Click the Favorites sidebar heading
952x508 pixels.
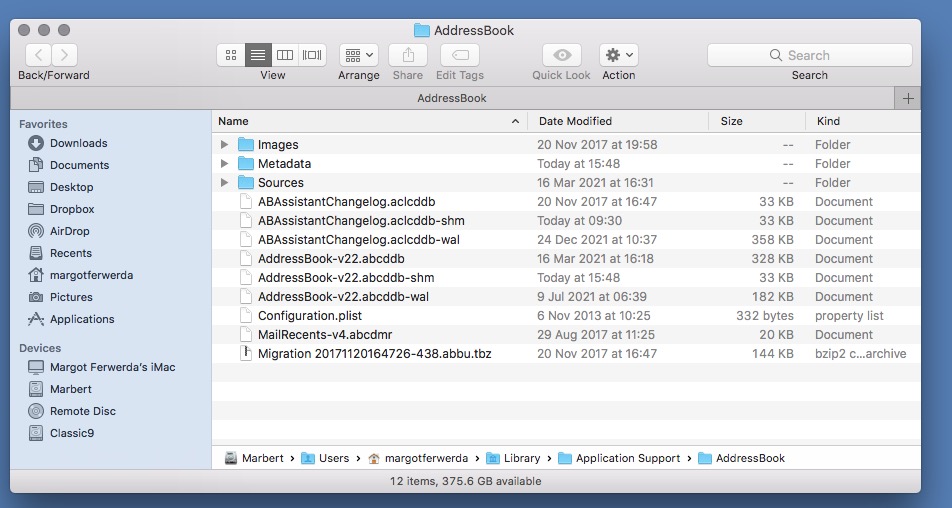click(43, 124)
